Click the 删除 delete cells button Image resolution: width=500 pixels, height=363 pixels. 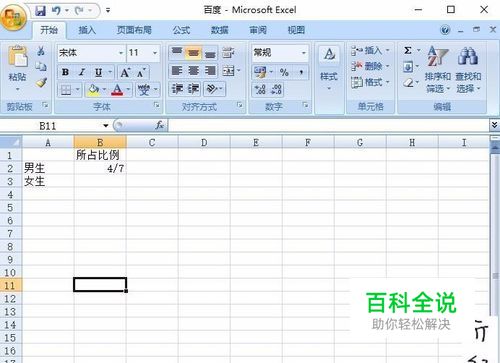coord(370,66)
